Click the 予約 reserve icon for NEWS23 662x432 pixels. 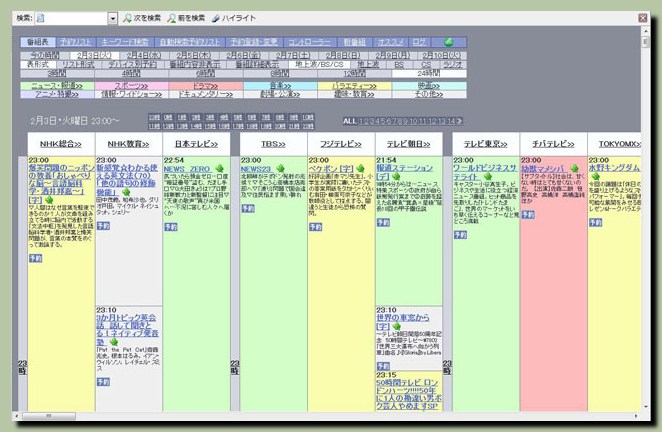248,208
